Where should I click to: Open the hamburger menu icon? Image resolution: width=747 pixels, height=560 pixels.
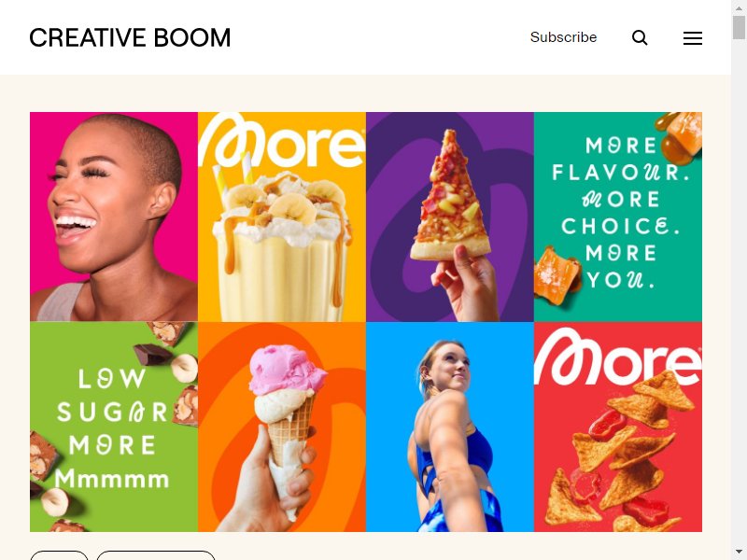pyautogui.click(x=692, y=38)
